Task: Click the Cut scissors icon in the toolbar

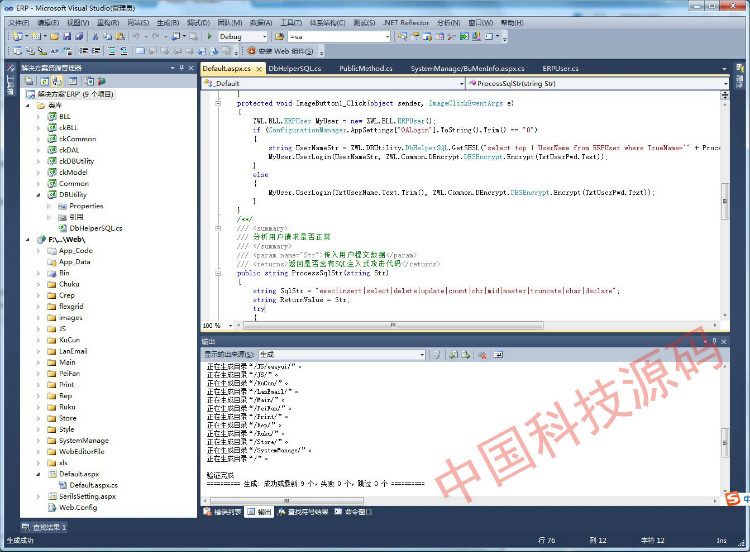Action: (x=95, y=36)
